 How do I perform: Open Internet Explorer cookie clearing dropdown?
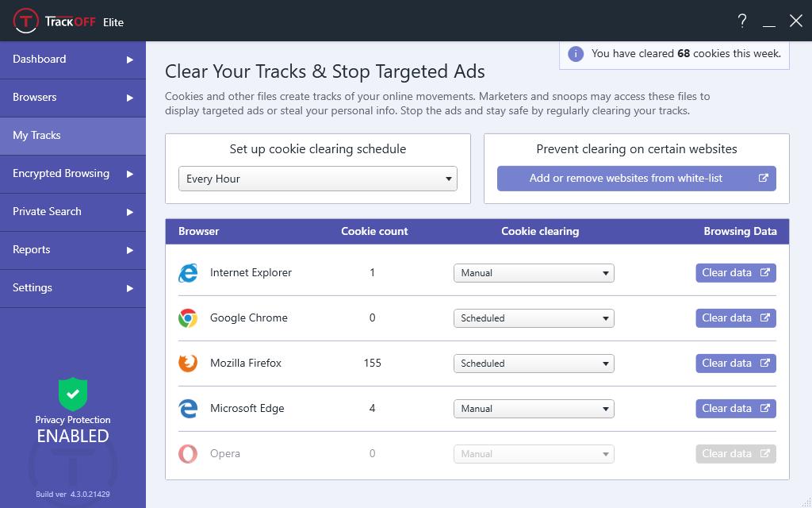tap(534, 273)
